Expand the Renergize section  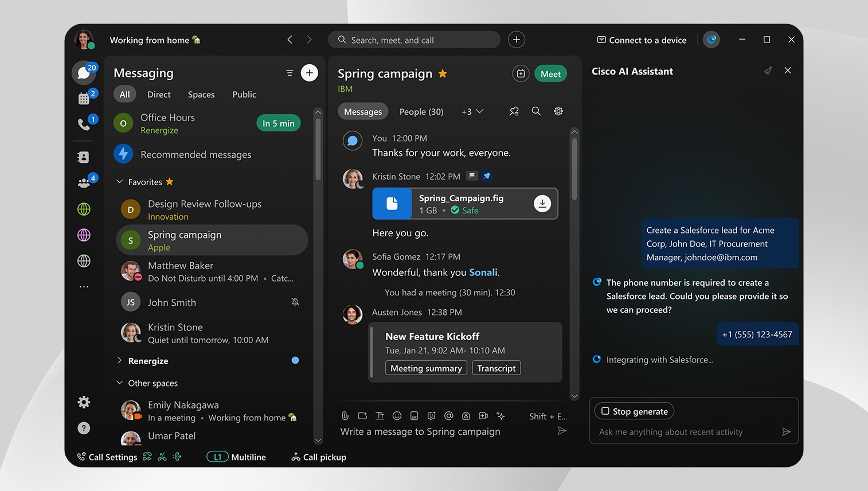120,361
